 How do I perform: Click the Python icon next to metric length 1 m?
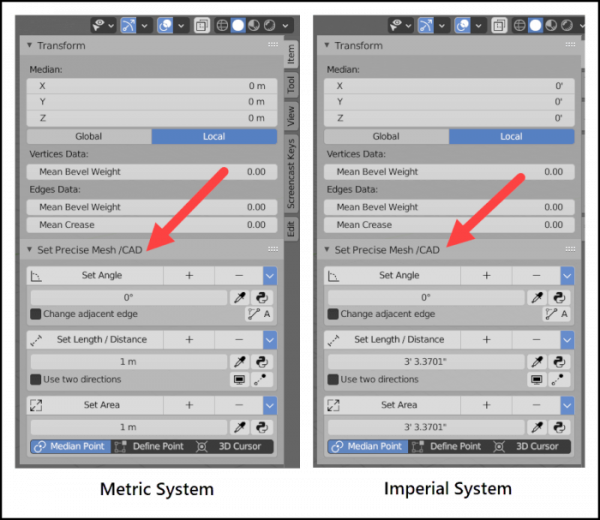click(262, 362)
